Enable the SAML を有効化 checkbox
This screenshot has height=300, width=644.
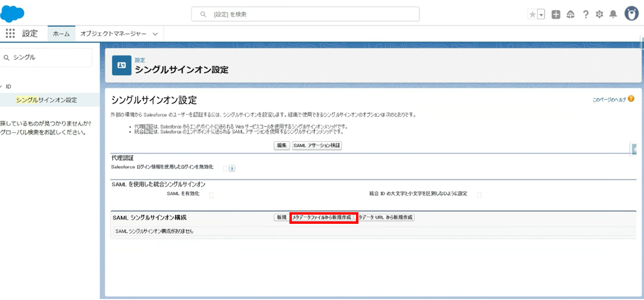[x=211, y=195]
